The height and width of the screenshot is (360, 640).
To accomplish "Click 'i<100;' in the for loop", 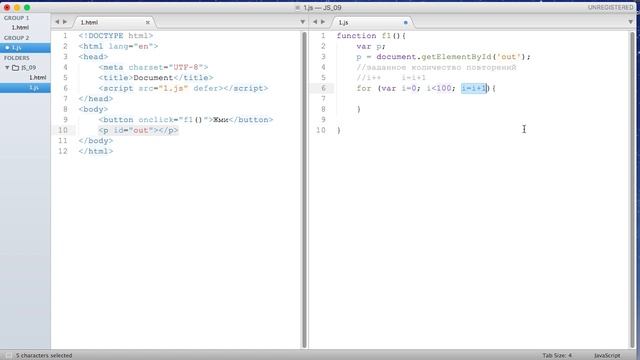I will click(x=441, y=88).
